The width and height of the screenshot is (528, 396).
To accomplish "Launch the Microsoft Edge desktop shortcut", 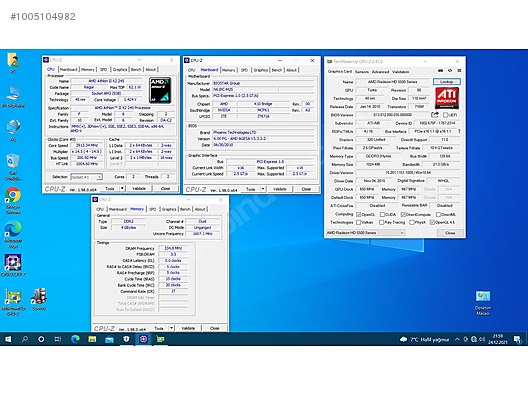I will [13, 235].
